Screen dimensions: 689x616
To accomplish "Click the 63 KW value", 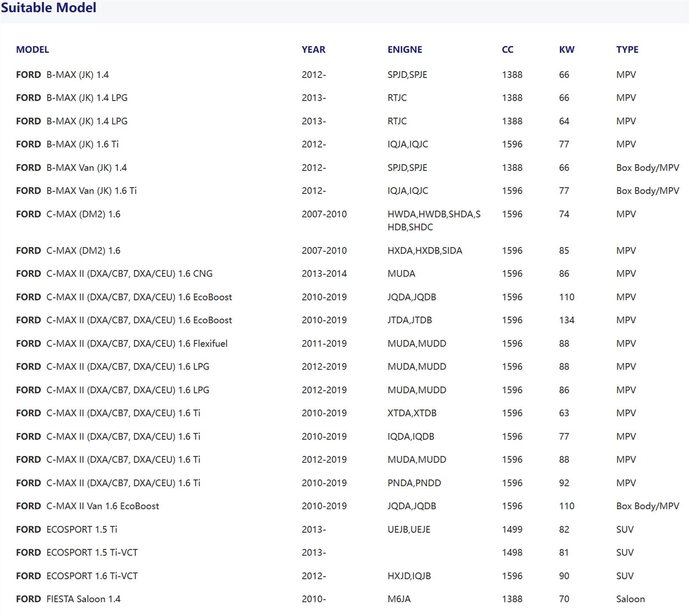I will click(564, 413).
